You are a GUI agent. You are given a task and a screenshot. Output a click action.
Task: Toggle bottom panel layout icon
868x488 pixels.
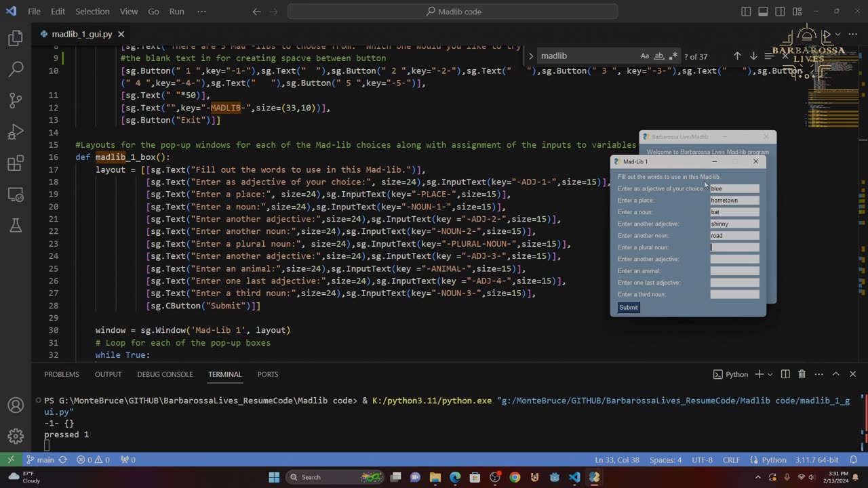763,12
